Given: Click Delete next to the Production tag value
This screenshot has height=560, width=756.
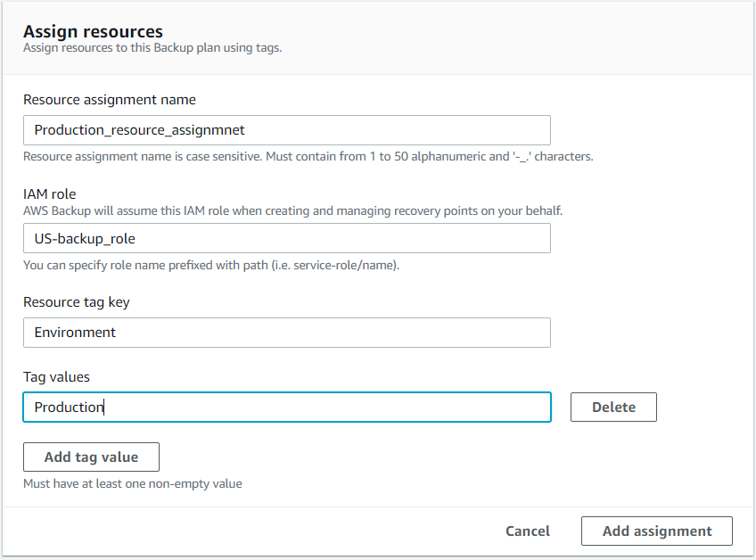Looking at the screenshot, I should (613, 407).
